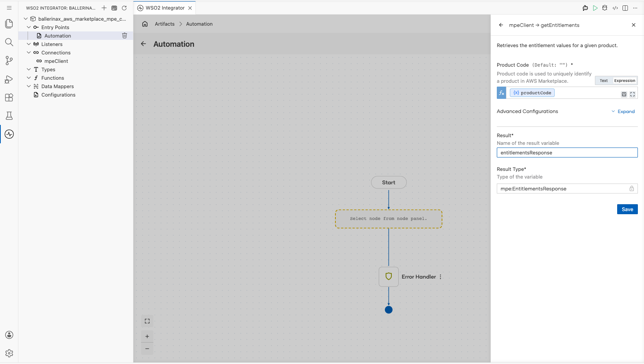Open the hamburger menu icon
Screen dimensions: 644x364
click(x=9, y=8)
